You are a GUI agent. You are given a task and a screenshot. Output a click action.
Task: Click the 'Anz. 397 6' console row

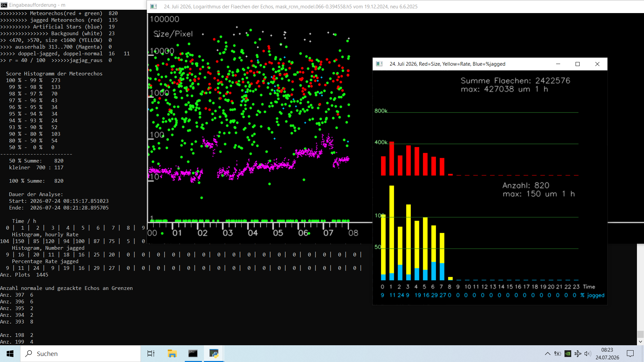pyautogui.click(x=17, y=295)
